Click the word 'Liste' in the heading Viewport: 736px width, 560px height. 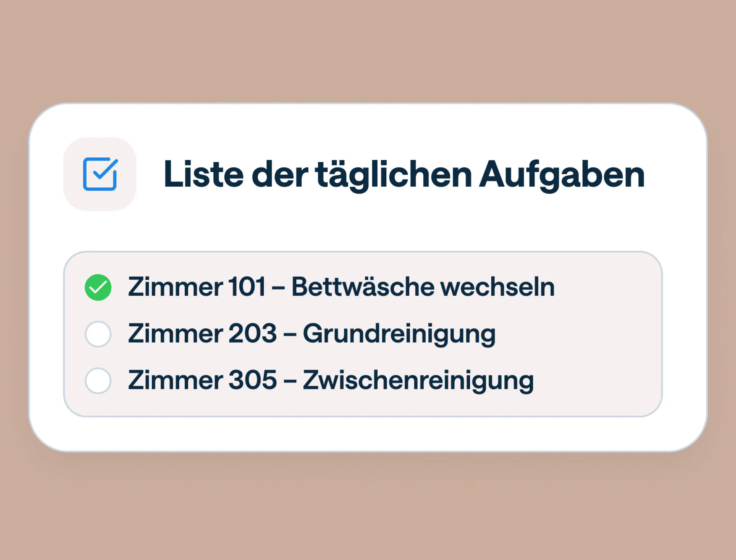point(203,175)
